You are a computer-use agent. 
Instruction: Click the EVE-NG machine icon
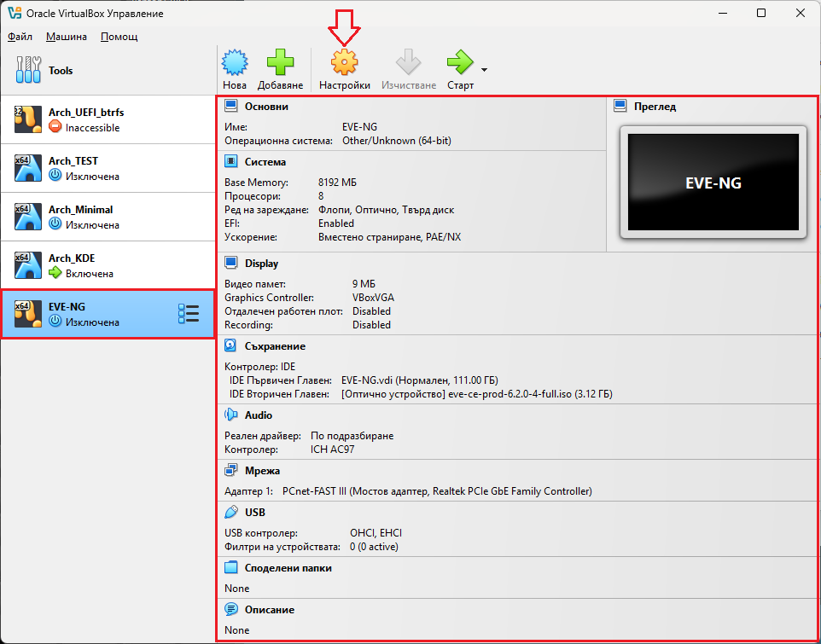click(x=28, y=314)
